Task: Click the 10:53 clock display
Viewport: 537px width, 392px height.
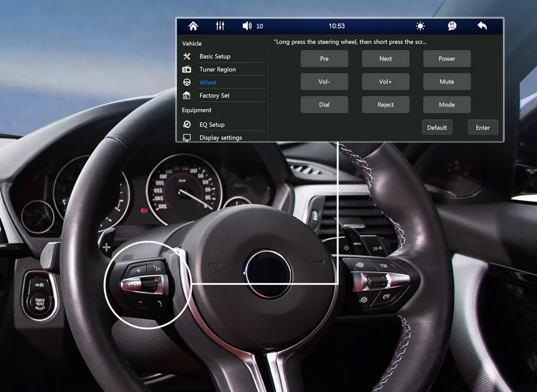Action: coord(337,26)
